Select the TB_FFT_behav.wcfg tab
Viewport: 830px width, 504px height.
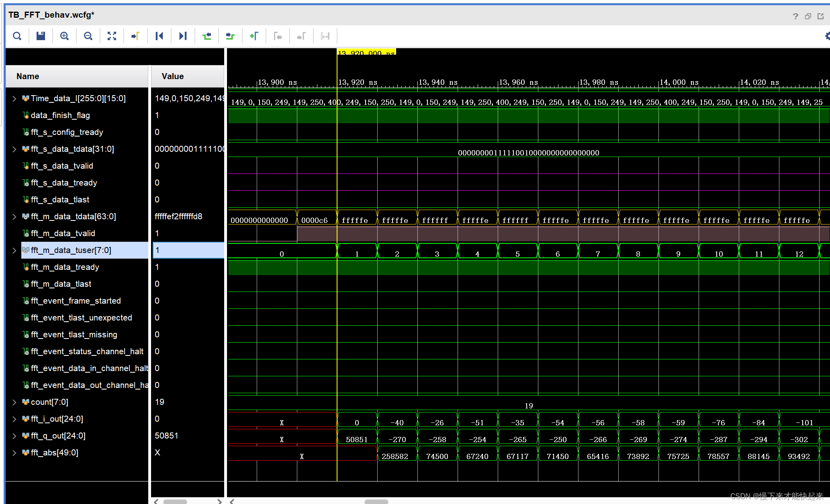click(x=51, y=15)
